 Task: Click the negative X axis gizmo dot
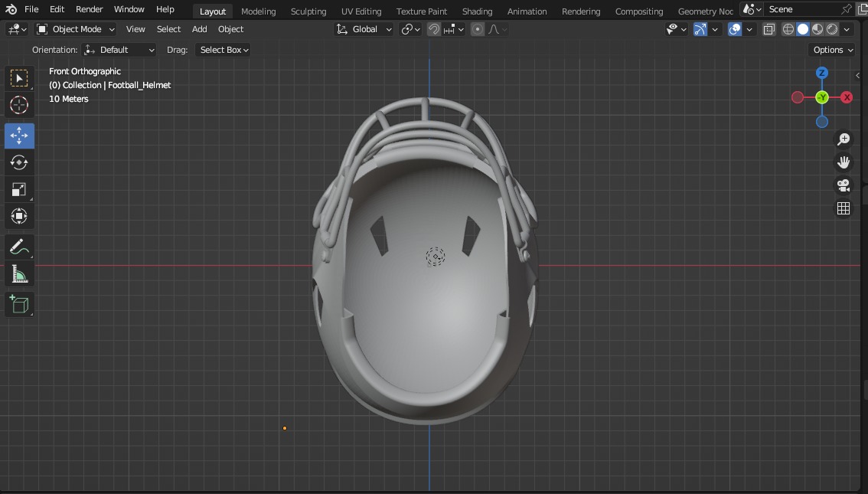tap(797, 97)
